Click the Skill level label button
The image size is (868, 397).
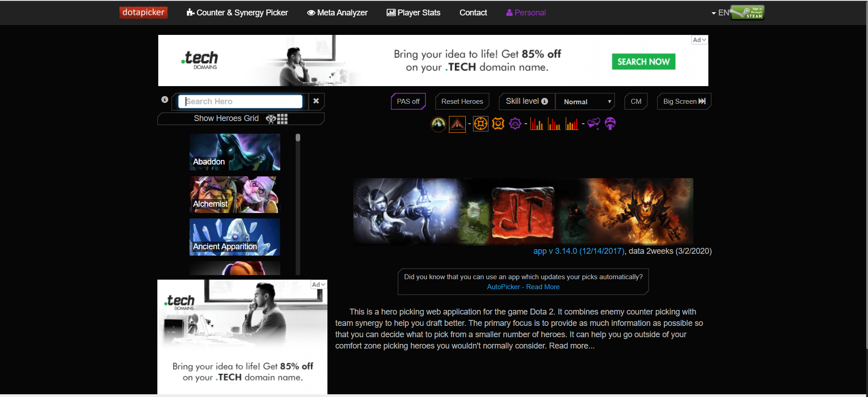point(527,102)
